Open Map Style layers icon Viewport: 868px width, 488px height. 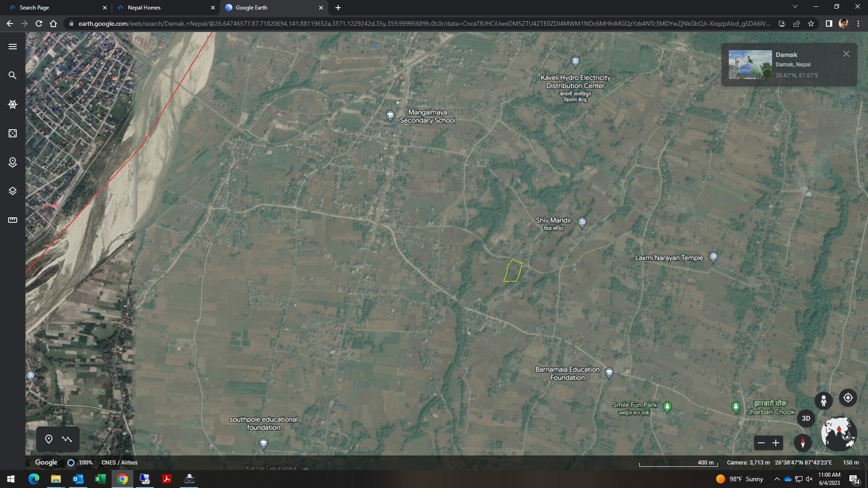click(x=13, y=191)
